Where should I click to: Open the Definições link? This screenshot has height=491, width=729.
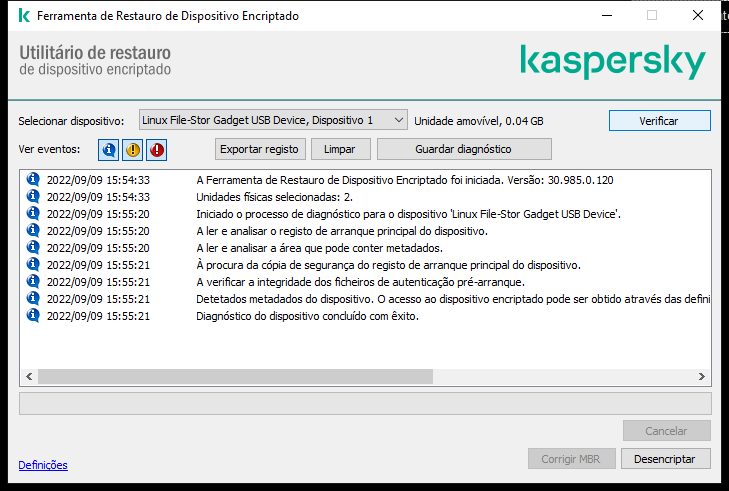click(x=43, y=465)
